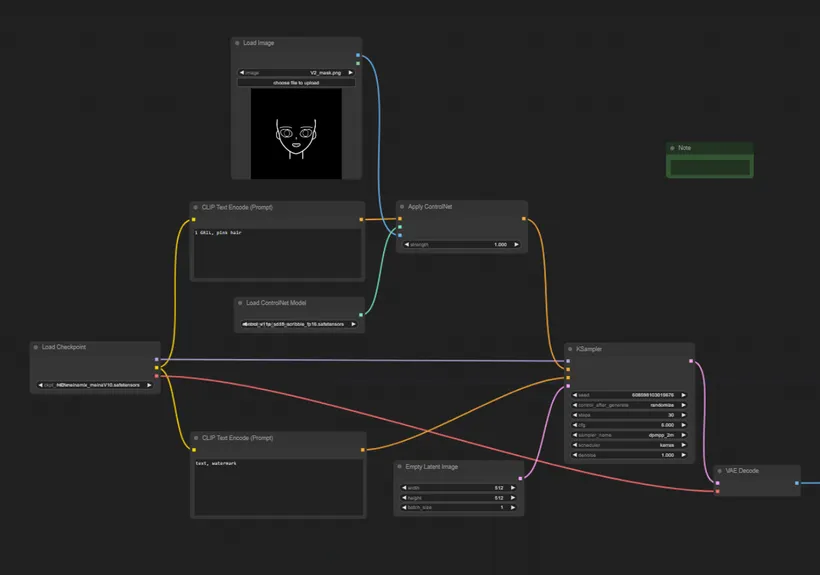820x575 pixels.
Task: Open the sampler_name dropdown in KSampler
Action: point(631,435)
